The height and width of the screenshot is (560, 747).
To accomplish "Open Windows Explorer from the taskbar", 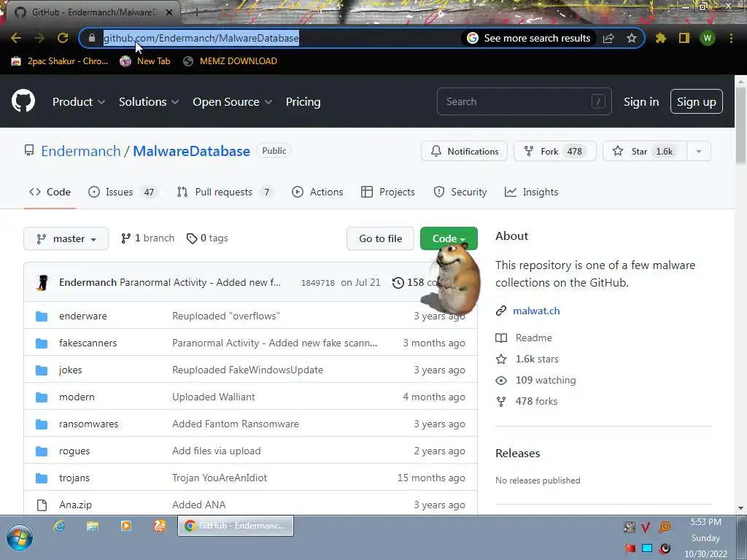I will (93, 526).
